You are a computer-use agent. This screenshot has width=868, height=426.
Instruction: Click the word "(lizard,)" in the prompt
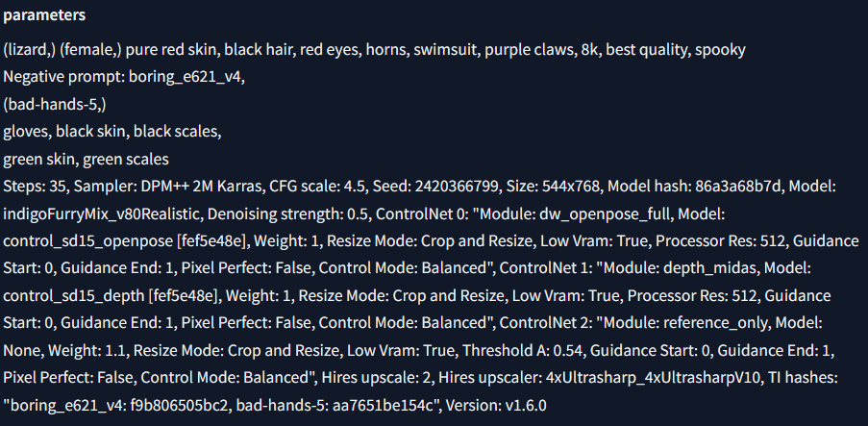(30, 50)
